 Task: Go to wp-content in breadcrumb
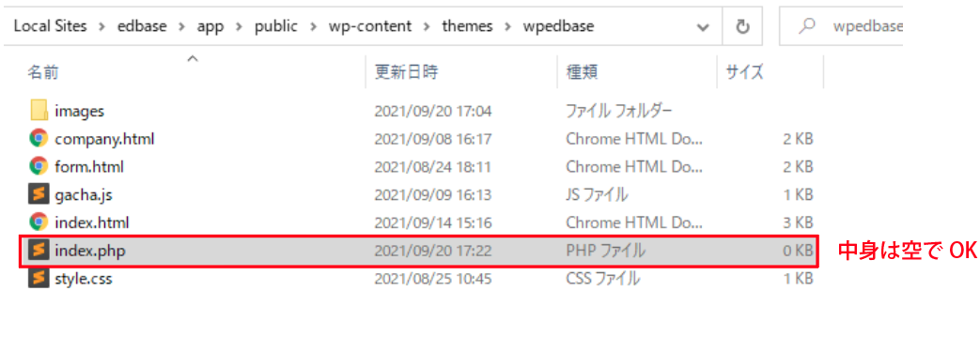(x=370, y=26)
